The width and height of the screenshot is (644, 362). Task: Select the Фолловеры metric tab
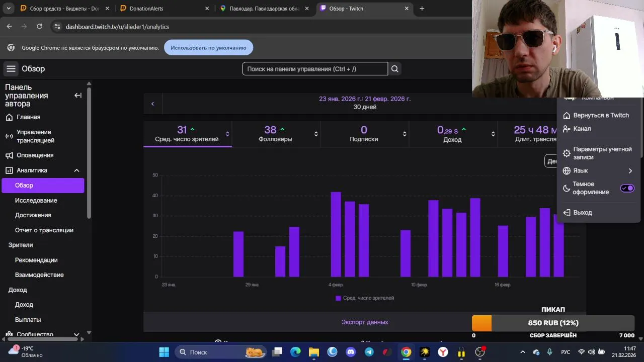pyautogui.click(x=275, y=134)
